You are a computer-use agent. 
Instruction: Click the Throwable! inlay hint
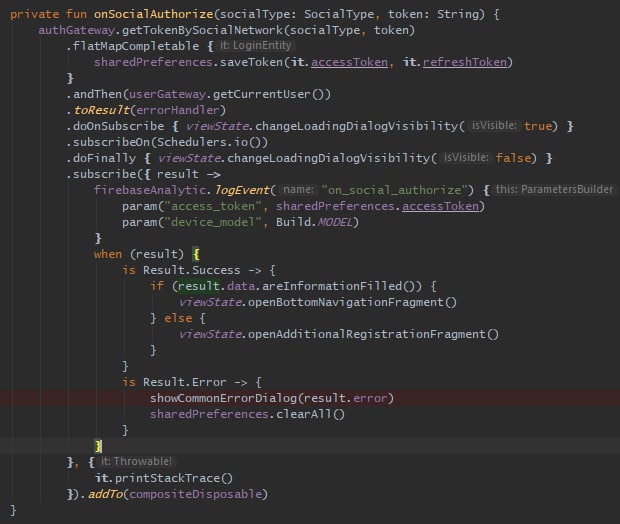coord(136,462)
